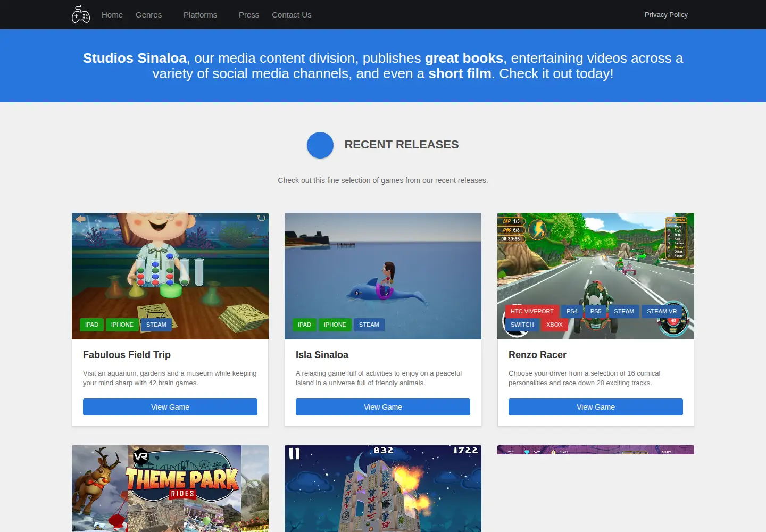766x532 pixels.
Task: Select IPAD tag on Fabulous Field Trip
Action: (x=91, y=325)
